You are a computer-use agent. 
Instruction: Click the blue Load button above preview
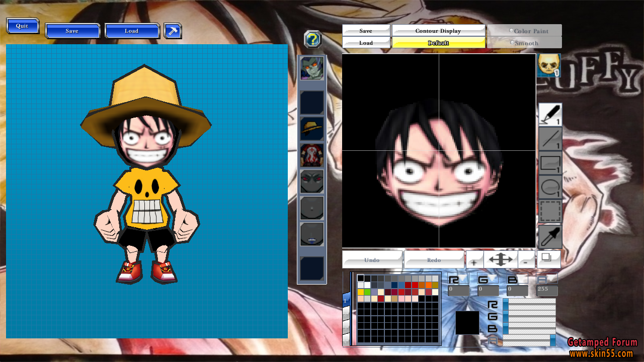(x=132, y=31)
